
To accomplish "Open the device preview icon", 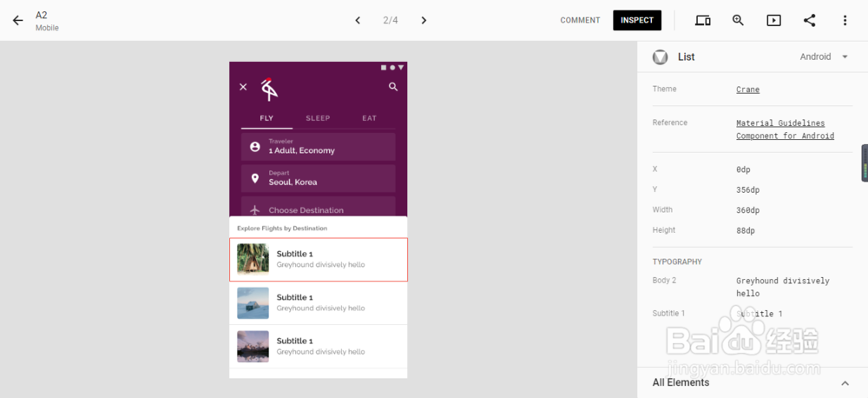I will 702,21.
